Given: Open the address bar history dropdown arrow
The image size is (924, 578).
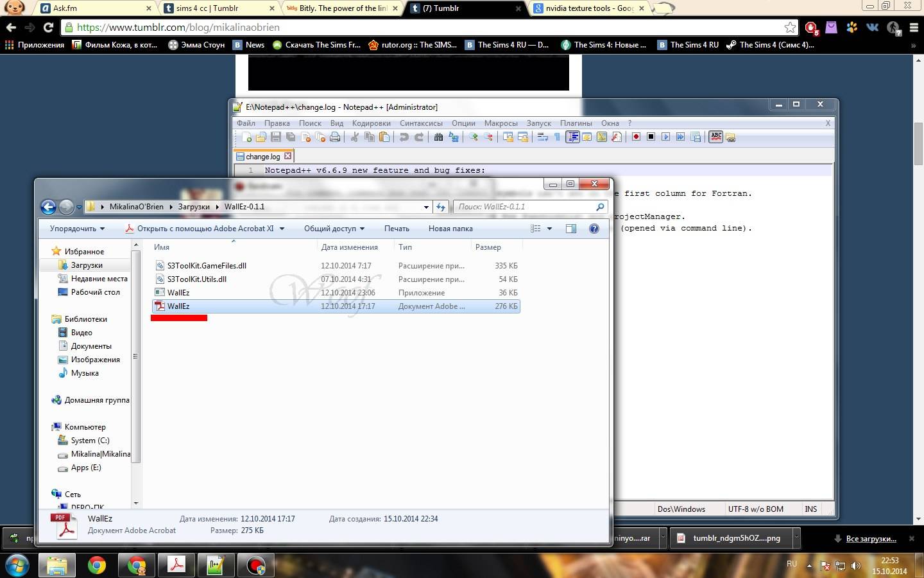Looking at the screenshot, I should click(x=426, y=207).
